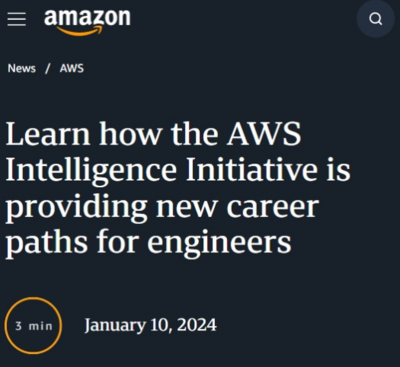Viewport: 400px width, 367px height.
Task: Open the AWS breadcrumb link
Action: [72, 68]
